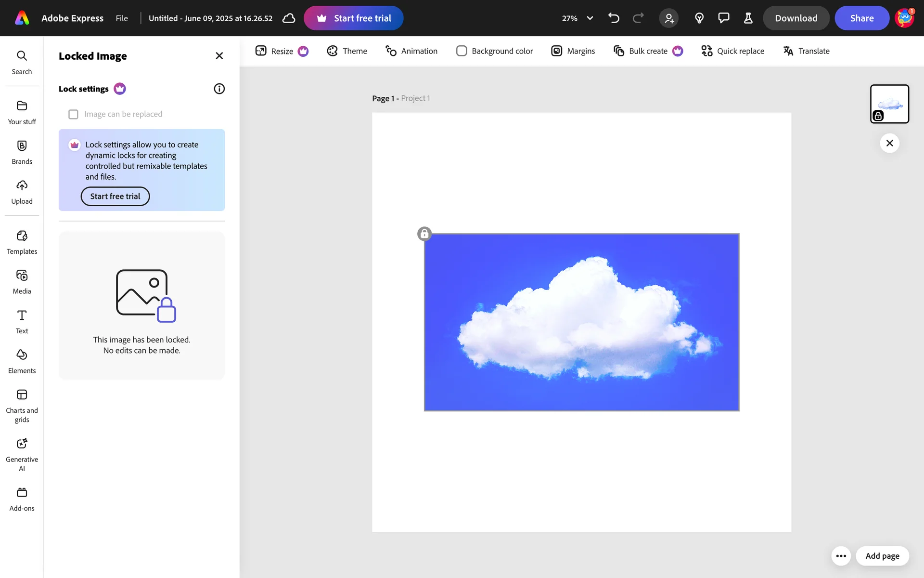Click the Download button
Screen dimensions: 924x578
point(796,18)
